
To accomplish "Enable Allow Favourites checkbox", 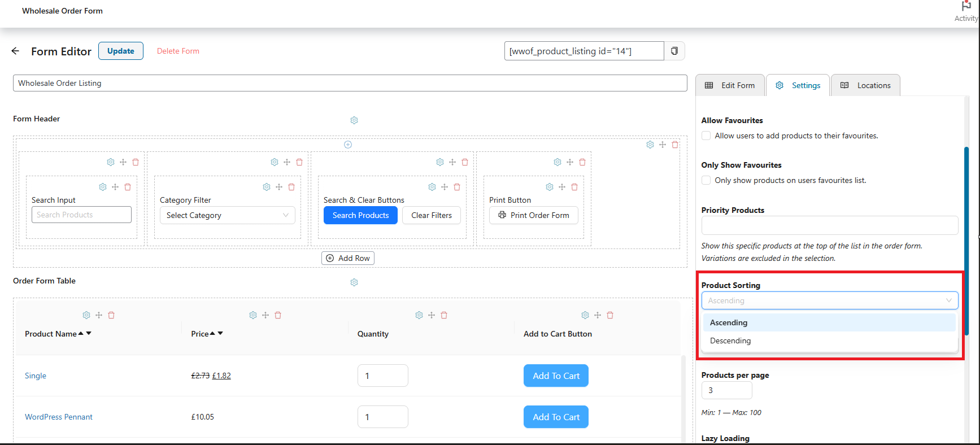I will pos(706,136).
